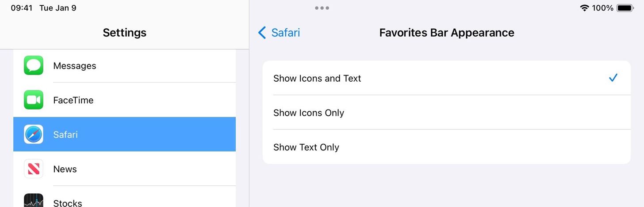Open FaceTime settings in sidebar
Viewport: 644px width, 207px height.
click(x=133, y=100)
